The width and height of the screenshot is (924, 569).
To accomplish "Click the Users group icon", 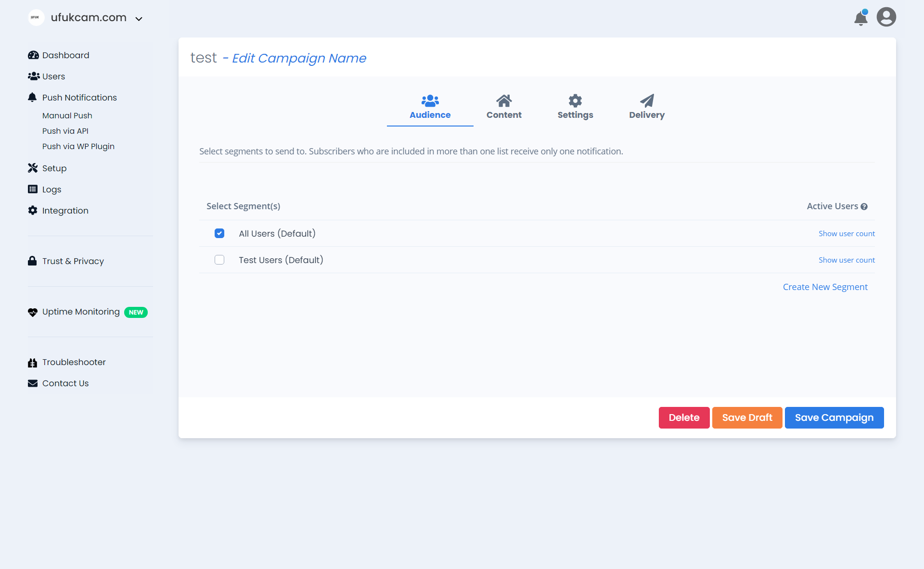I will pos(33,76).
